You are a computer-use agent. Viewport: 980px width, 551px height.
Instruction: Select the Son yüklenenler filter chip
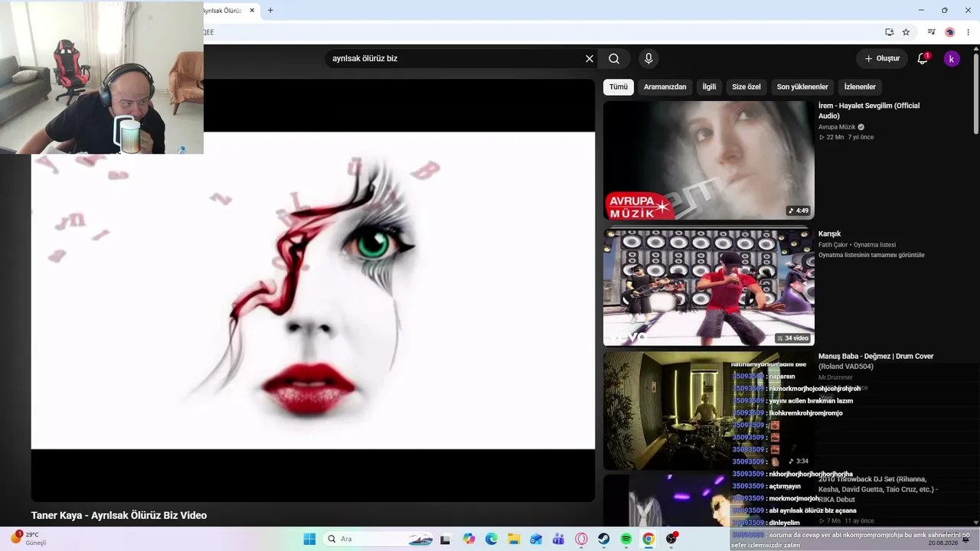(802, 87)
